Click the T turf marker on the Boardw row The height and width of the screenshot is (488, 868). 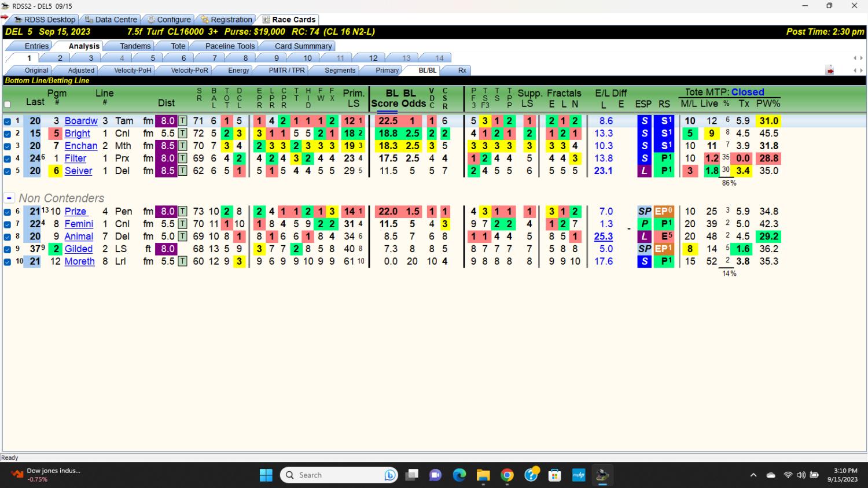click(x=182, y=121)
